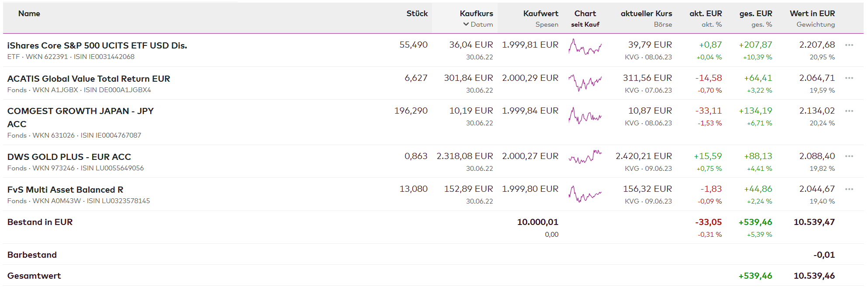Click the COMGEST GROWTH JAPAN sparkline chart
868x287 pixels.
pos(585,116)
